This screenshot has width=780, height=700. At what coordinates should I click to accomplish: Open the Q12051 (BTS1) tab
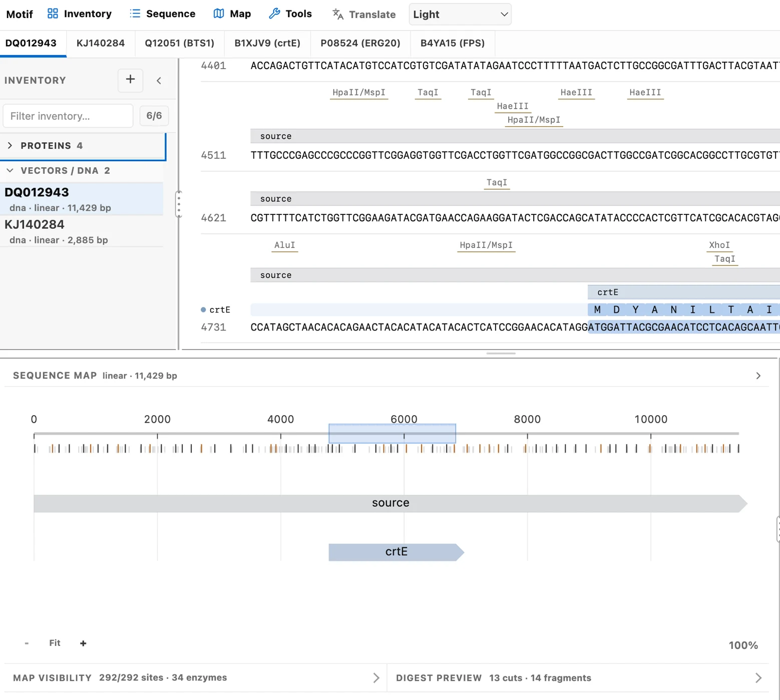(180, 43)
